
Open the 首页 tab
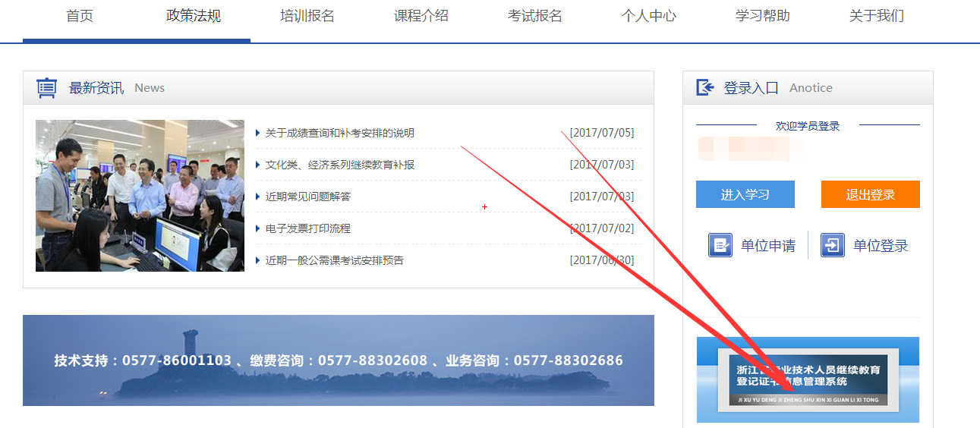80,16
